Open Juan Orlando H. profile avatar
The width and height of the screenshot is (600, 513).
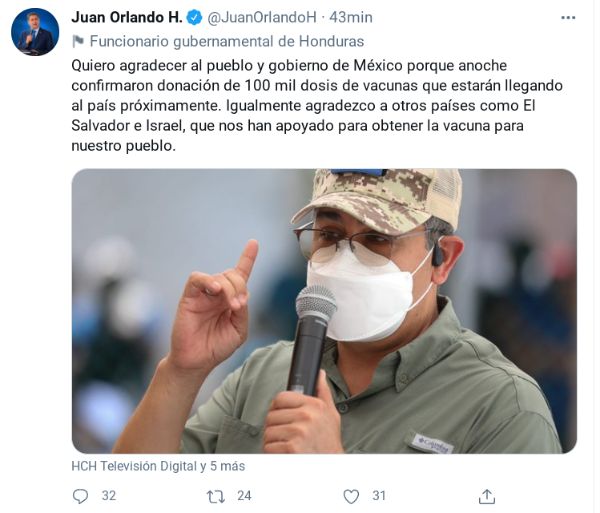click(35, 32)
